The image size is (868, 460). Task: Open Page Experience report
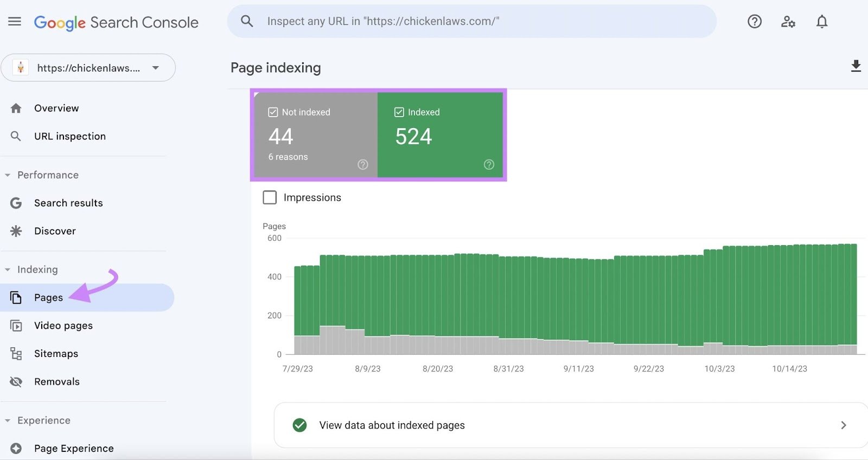click(74, 449)
